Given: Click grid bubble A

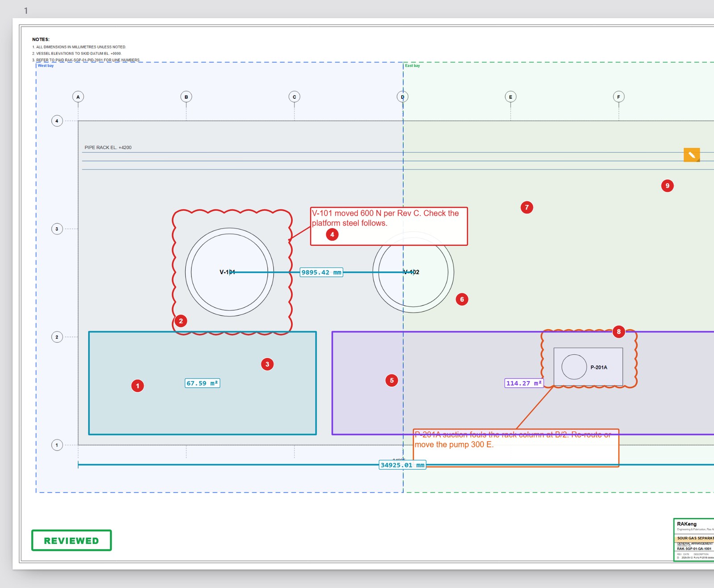Looking at the screenshot, I should (78, 97).
